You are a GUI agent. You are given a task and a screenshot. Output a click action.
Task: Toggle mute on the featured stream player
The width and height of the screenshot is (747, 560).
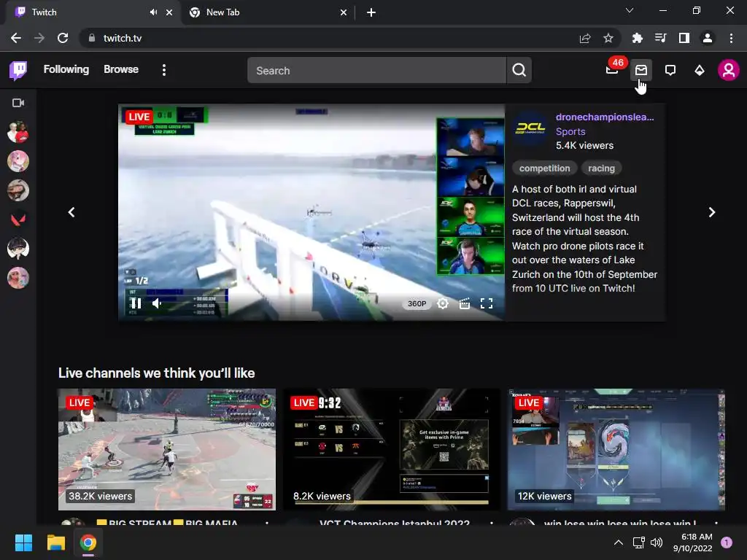157,303
